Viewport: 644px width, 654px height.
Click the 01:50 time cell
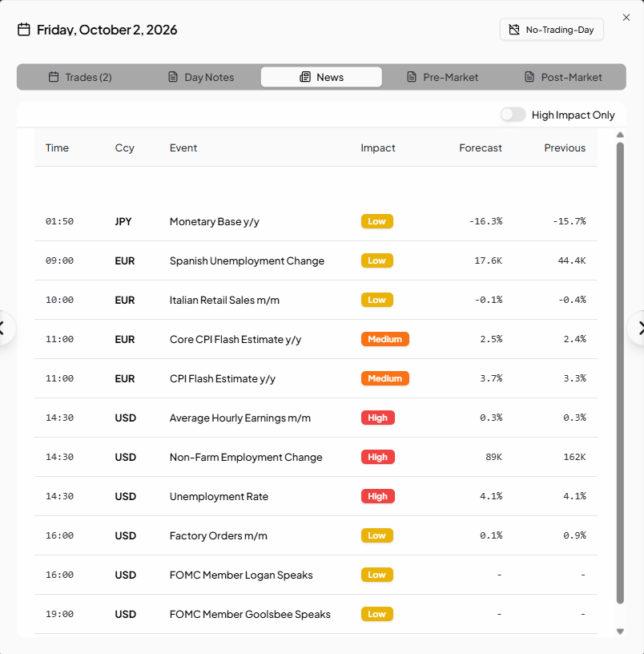coord(59,221)
